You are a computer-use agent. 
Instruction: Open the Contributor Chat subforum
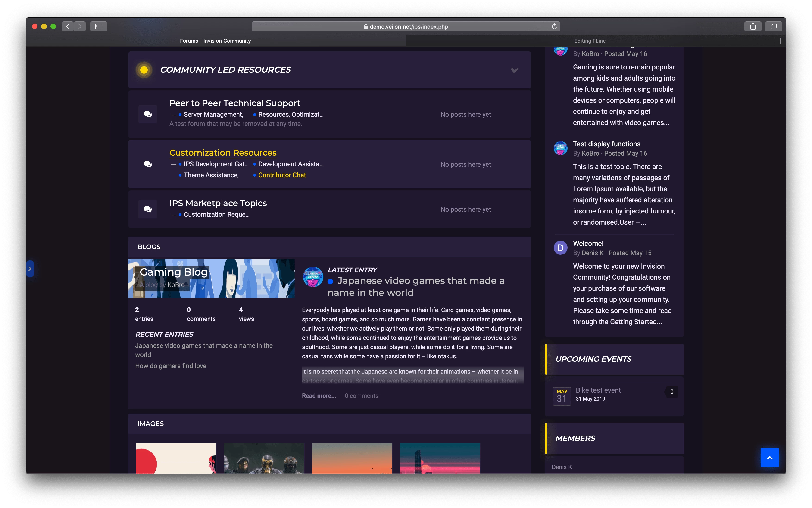coord(282,175)
